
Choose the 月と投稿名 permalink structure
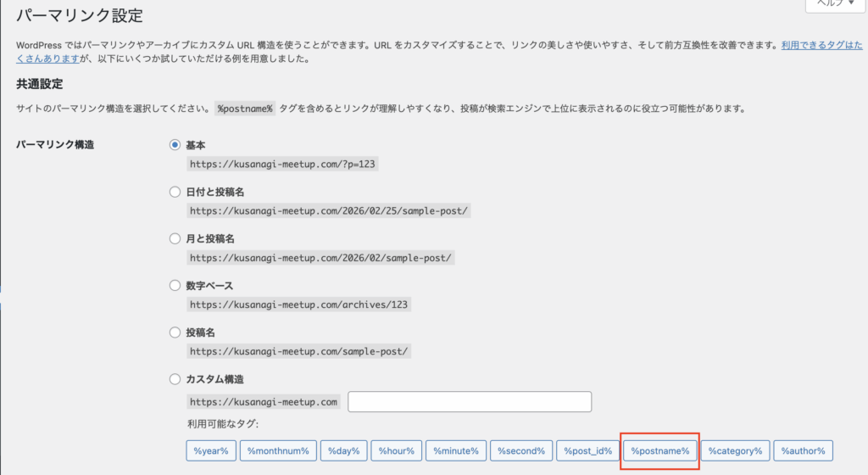(175, 238)
